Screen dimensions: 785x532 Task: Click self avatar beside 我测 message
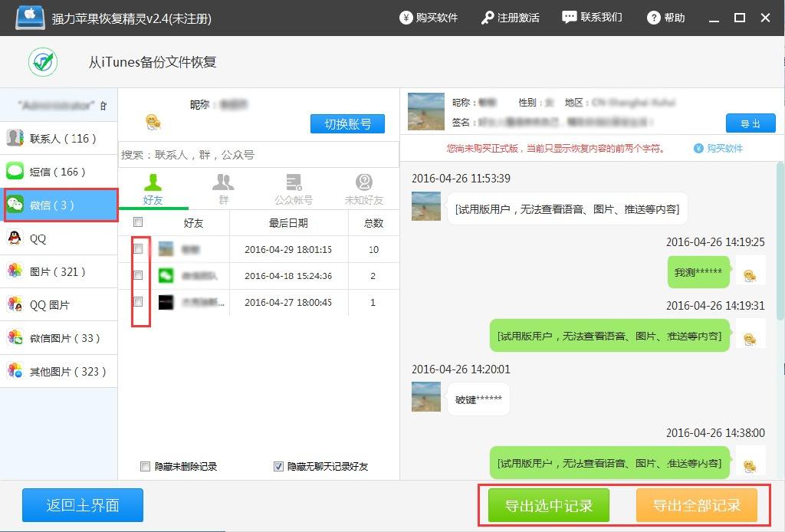pos(750,271)
